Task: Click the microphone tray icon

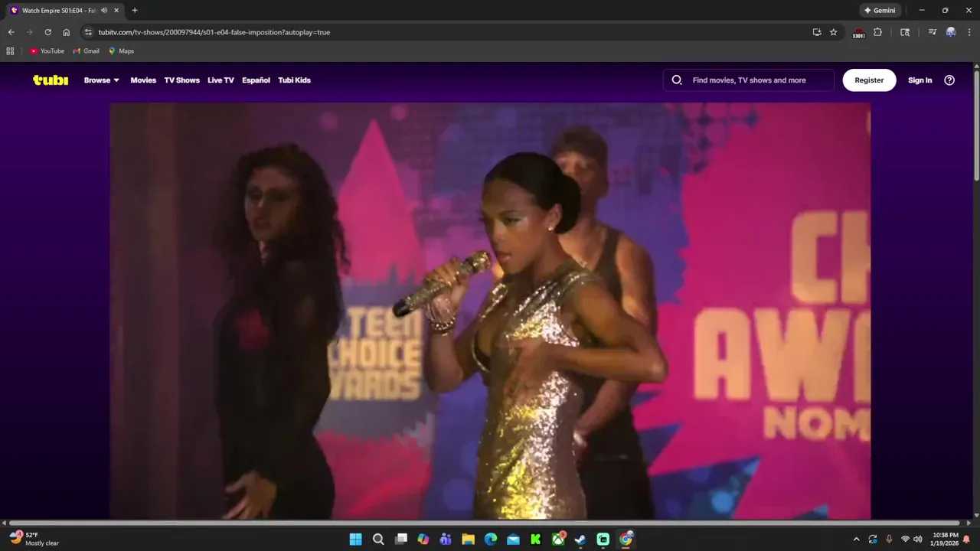Action: (889, 540)
